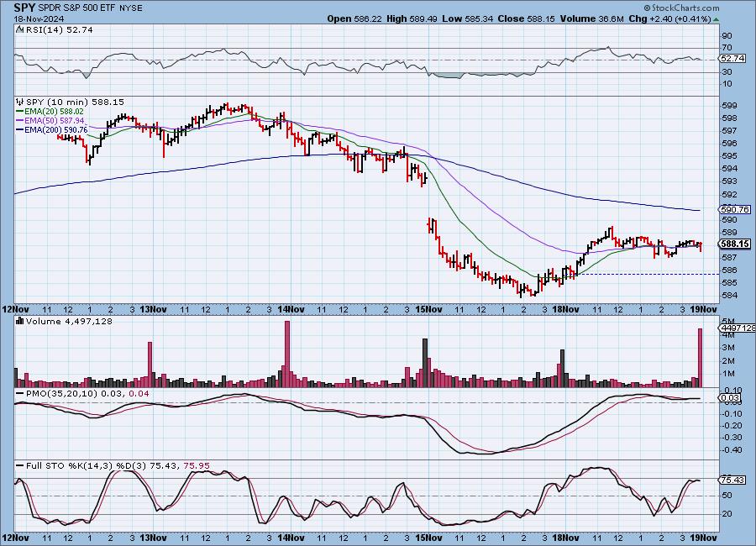Click the 75.43 tag on stochastic axis

point(732,480)
